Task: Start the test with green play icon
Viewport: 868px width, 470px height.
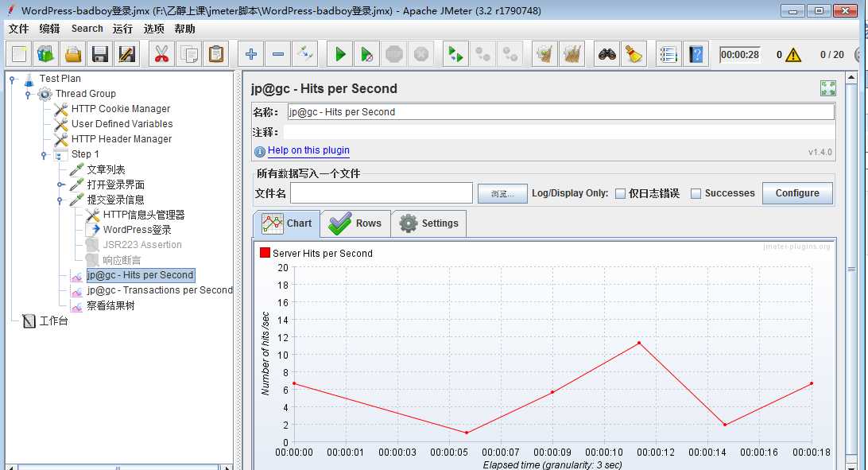Action: point(340,54)
